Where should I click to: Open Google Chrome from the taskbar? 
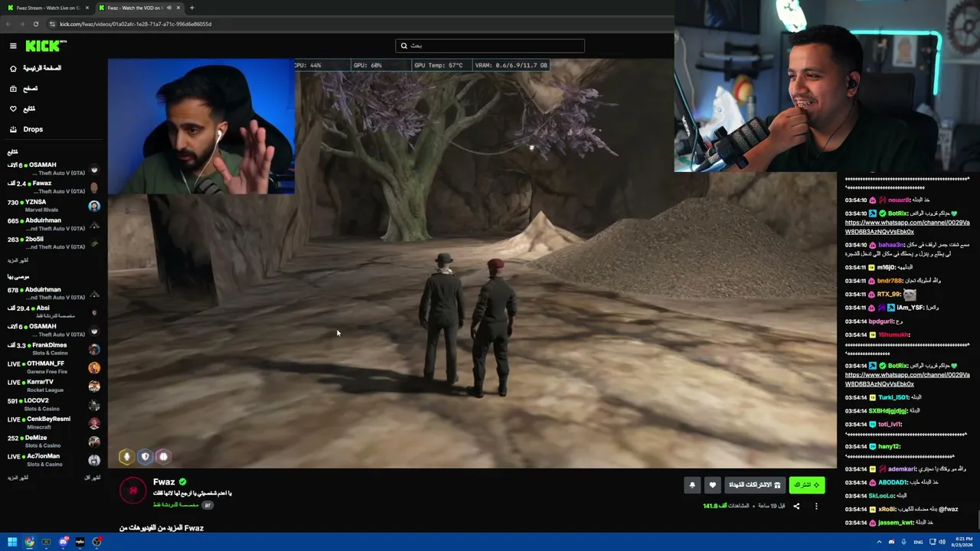click(x=29, y=542)
